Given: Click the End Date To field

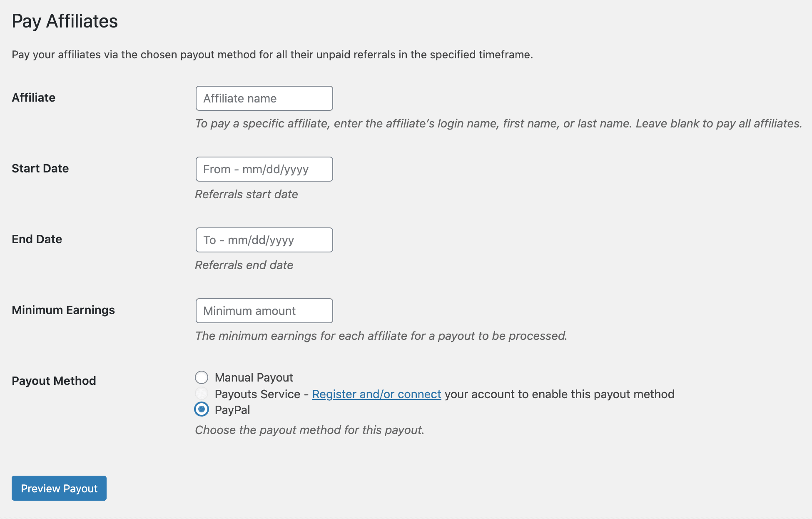Looking at the screenshot, I should tap(264, 240).
